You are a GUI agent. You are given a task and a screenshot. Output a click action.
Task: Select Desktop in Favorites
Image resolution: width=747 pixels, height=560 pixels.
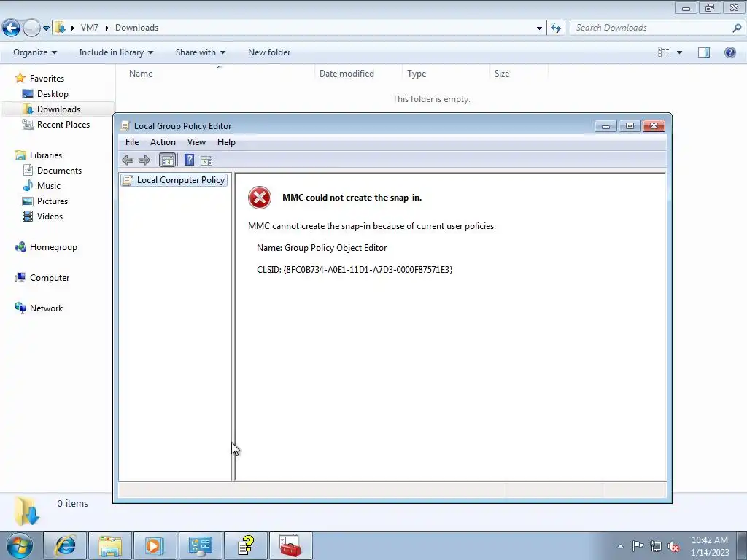tap(45, 94)
